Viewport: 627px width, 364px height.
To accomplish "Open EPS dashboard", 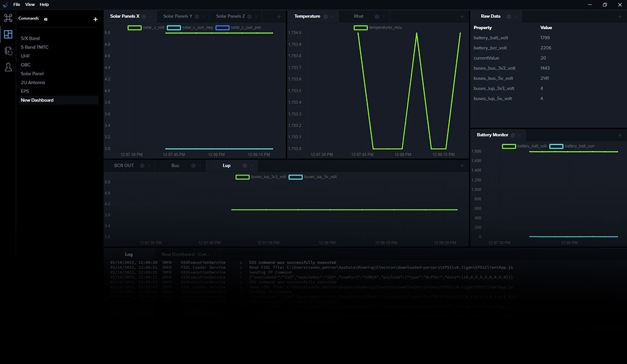I will pyautogui.click(x=24, y=91).
